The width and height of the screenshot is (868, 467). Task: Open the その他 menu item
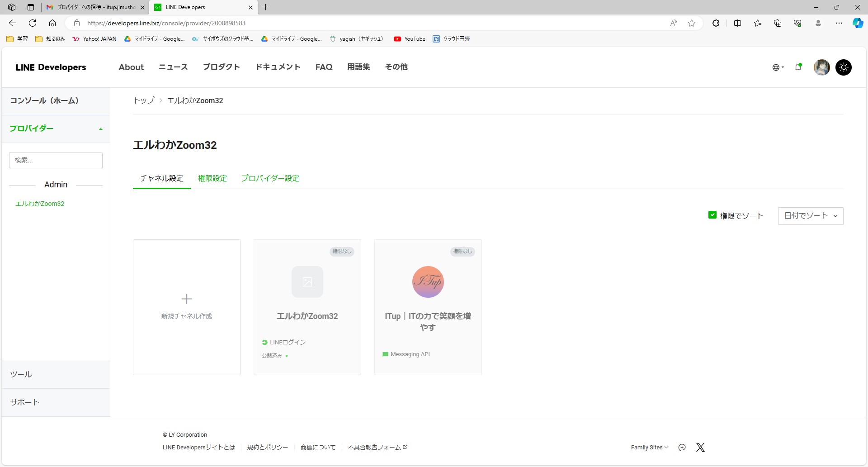pyautogui.click(x=396, y=67)
